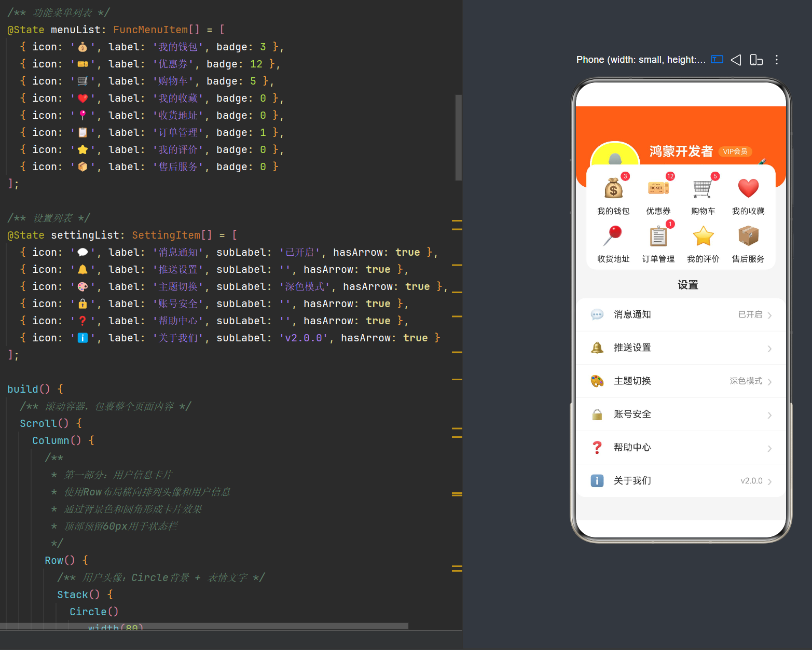Image resolution: width=812 pixels, height=650 pixels.
Task: Tap the yellow circle user avatar
Action: coord(615,154)
